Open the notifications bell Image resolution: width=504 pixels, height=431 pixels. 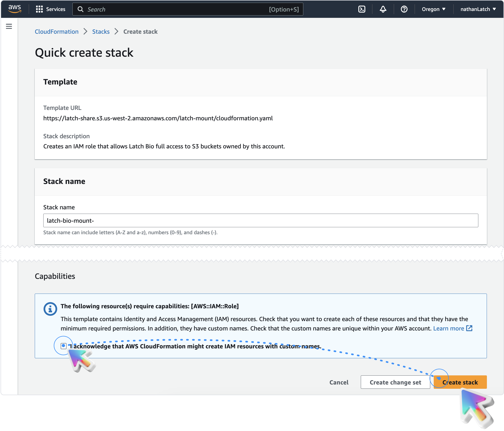tap(383, 9)
